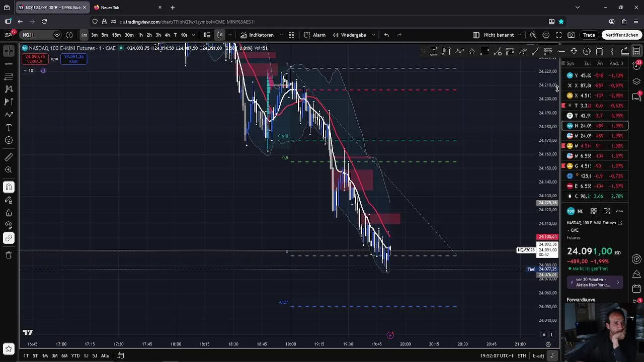Open the NQ1! symbol search box
This screenshot has width=644, height=362.
[40, 35]
